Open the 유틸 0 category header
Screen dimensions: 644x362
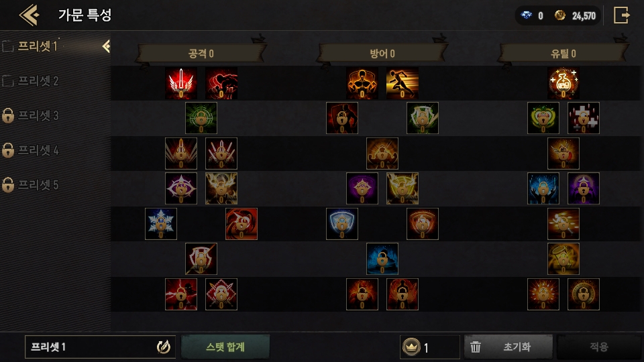(x=563, y=54)
